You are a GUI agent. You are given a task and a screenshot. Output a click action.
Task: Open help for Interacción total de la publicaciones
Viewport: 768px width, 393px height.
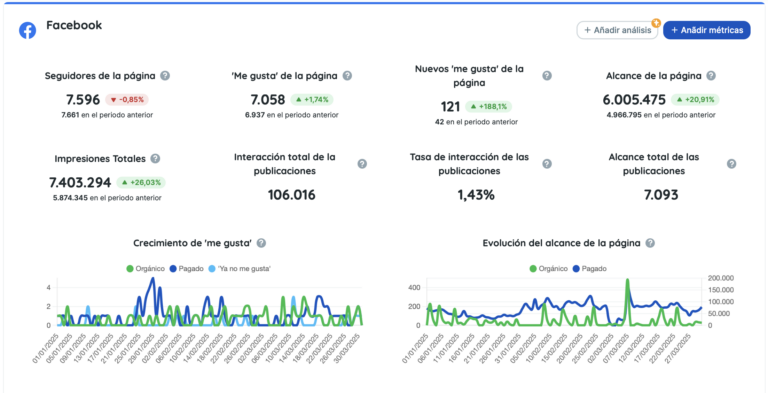pyautogui.click(x=362, y=164)
